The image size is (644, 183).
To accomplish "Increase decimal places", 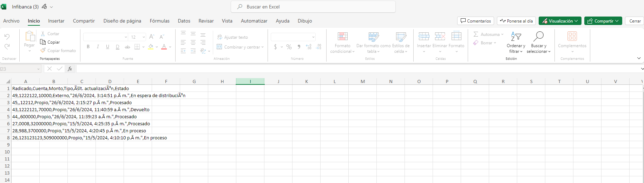I will tap(309, 47).
